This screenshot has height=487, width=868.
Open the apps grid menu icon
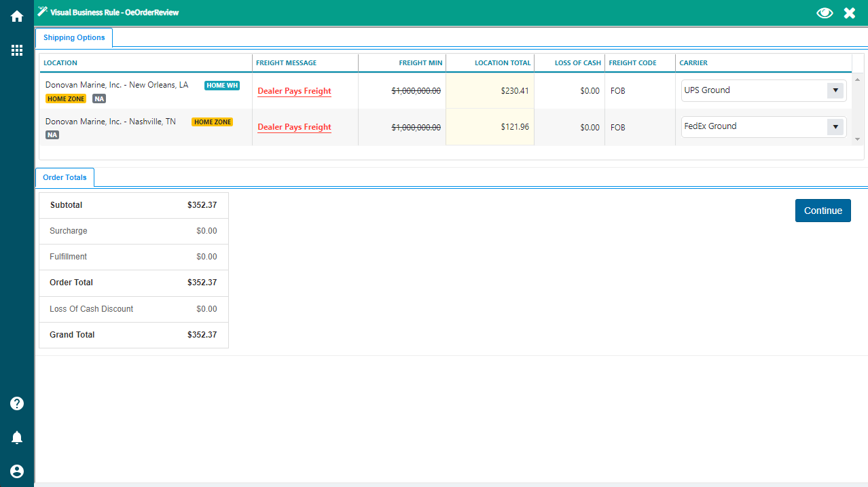pyautogui.click(x=17, y=50)
